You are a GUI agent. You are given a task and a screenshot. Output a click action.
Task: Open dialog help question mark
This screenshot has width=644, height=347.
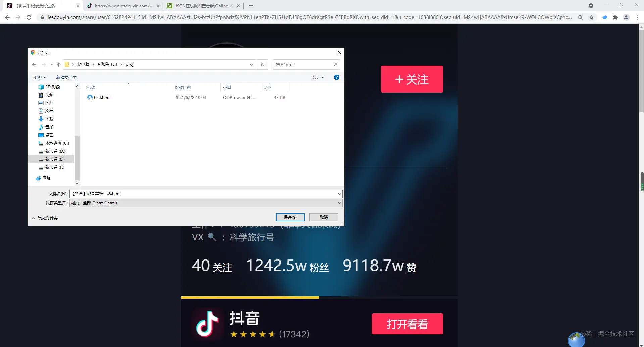337,77
